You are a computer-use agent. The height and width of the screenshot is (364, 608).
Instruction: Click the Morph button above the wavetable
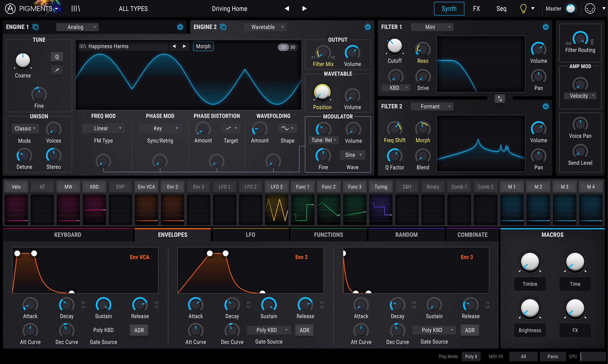[203, 46]
